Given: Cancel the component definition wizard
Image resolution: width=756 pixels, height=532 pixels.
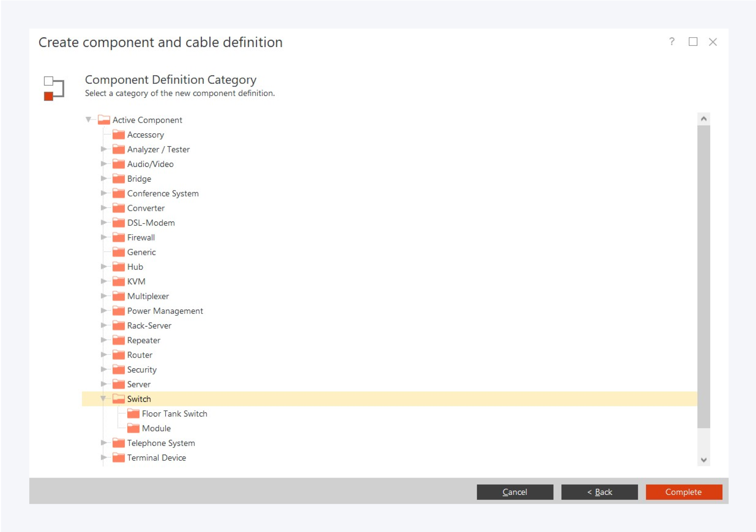Looking at the screenshot, I should click(x=515, y=492).
